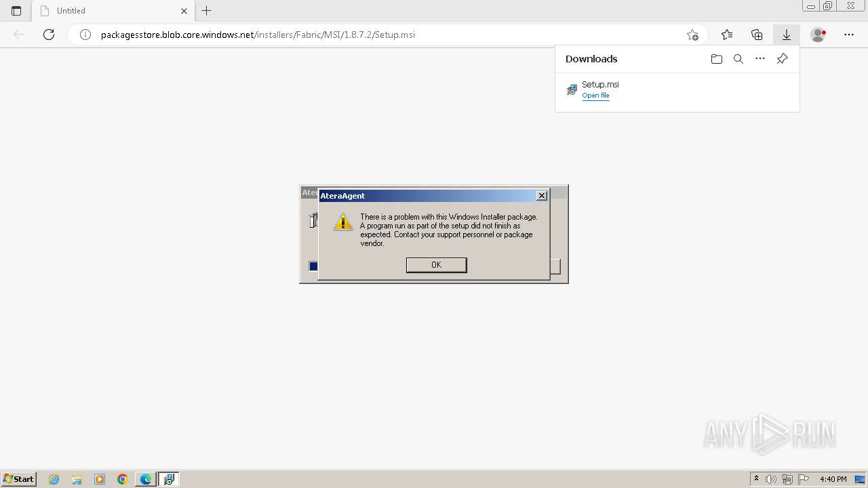
Task: Open the Favorites star-list icon
Action: (727, 35)
